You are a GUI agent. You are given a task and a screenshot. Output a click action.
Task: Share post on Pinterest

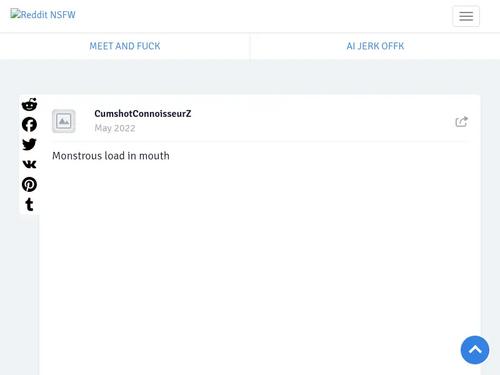point(29,184)
